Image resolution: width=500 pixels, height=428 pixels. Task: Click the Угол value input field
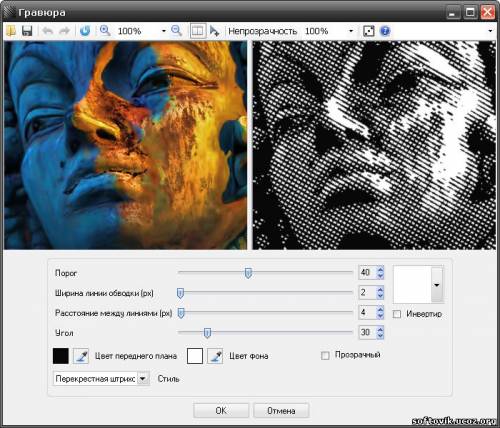click(367, 332)
